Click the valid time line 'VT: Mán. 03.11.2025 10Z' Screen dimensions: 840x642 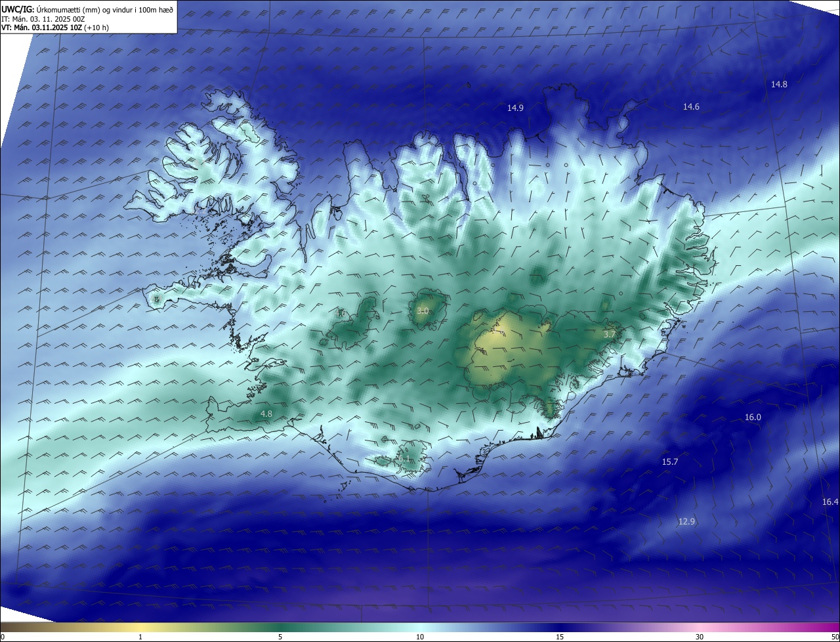pyautogui.click(x=42, y=28)
